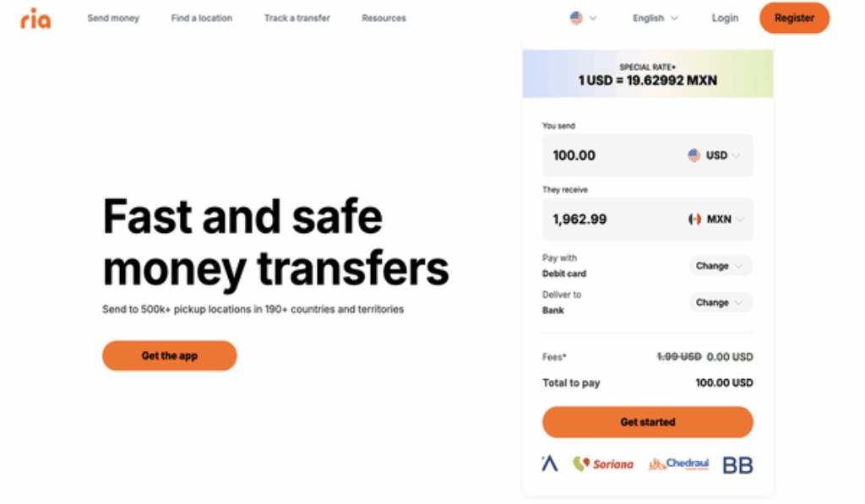Open the Resources menu
The width and height of the screenshot is (865, 504).
click(x=384, y=19)
